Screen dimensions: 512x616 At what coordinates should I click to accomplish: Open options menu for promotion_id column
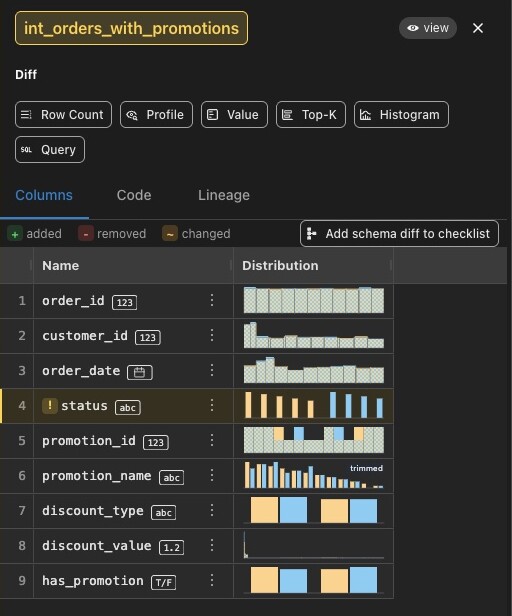(212, 440)
